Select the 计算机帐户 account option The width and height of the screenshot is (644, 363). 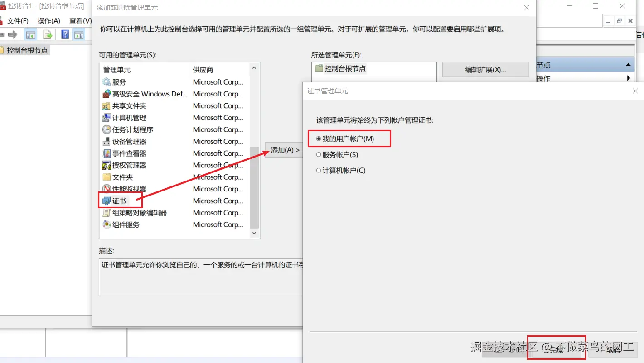click(x=319, y=170)
